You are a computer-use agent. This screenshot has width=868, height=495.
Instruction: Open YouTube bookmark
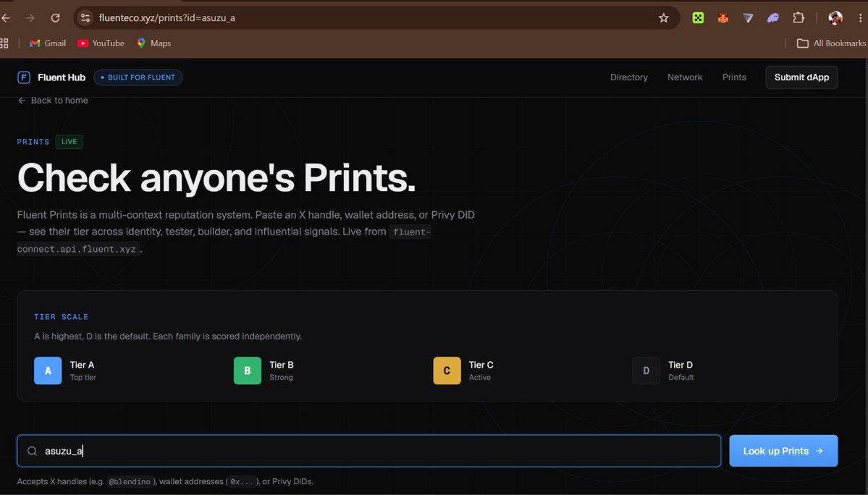click(x=101, y=43)
